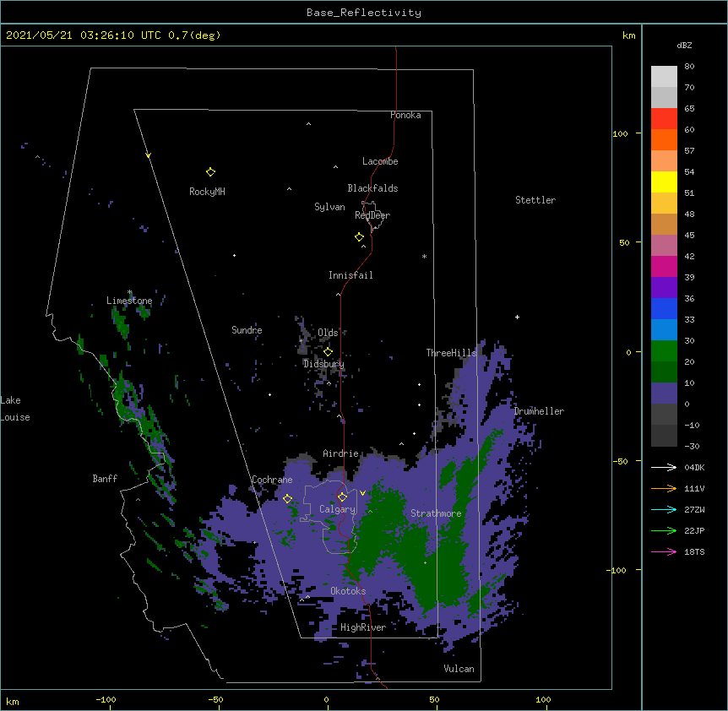
Task: Click the Sundre city label
Action: click(x=247, y=330)
